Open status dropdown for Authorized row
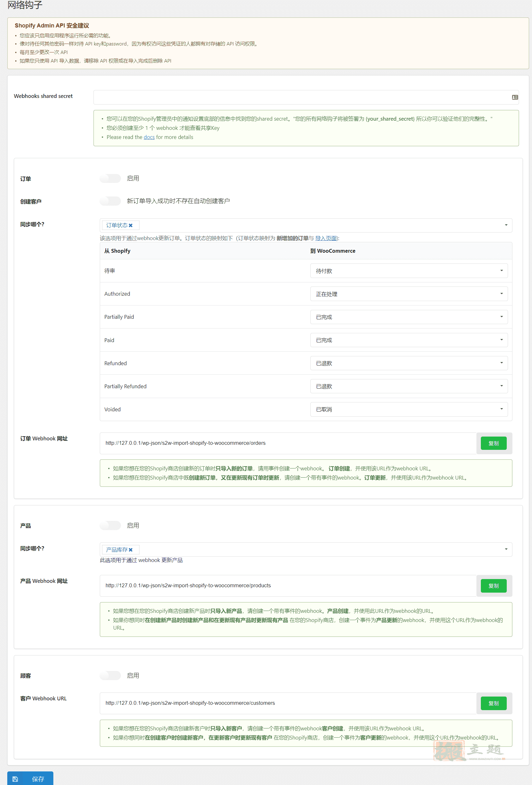The image size is (532, 785). pyautogui.click(x=409, y=294)
